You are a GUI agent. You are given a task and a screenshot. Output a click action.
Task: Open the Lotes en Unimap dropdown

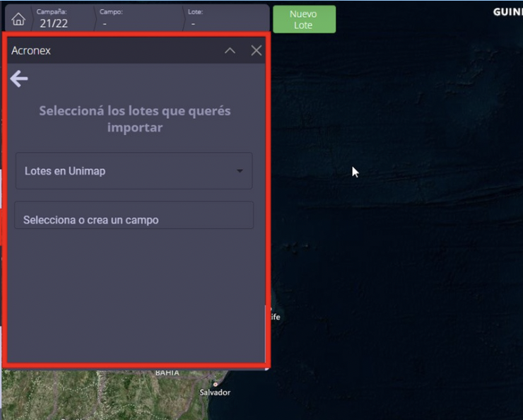click(134, 171)
